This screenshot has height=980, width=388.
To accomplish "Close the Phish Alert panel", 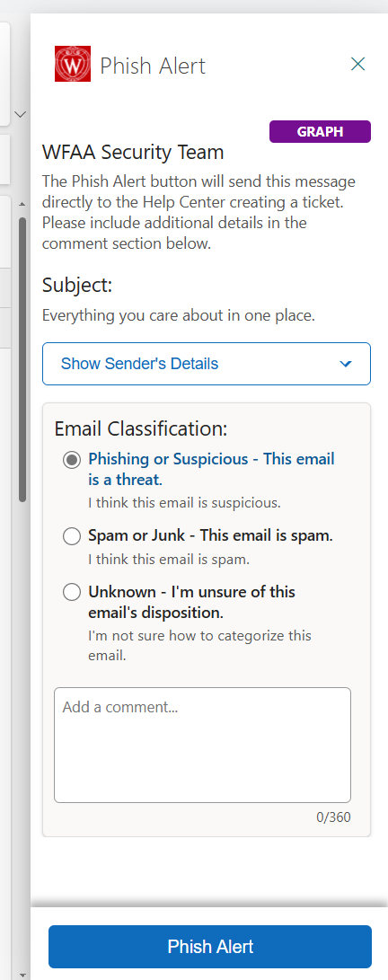I will [357, 64].
